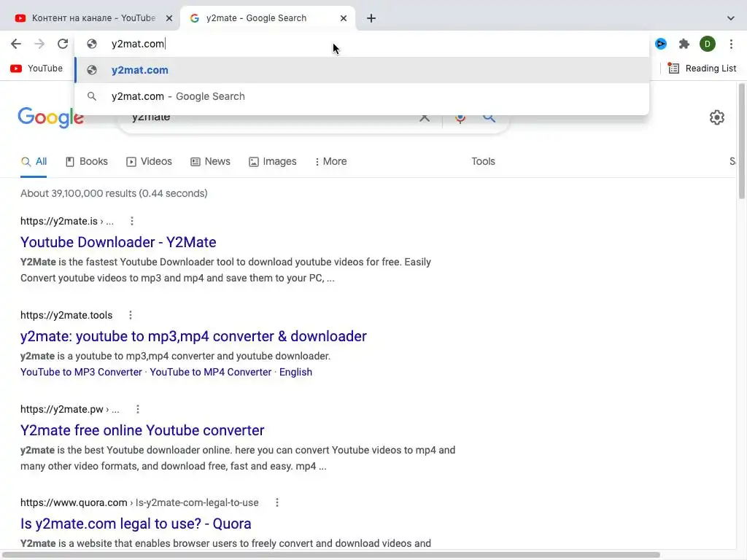Switch to the Контент на канале YouTube tab
Screen dimensions: 747x560
tap(93, 18)
